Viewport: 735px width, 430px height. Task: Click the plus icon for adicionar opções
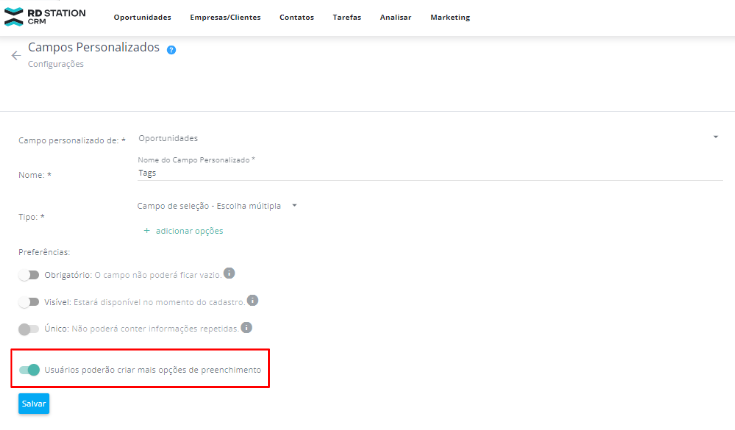(146, 231)
